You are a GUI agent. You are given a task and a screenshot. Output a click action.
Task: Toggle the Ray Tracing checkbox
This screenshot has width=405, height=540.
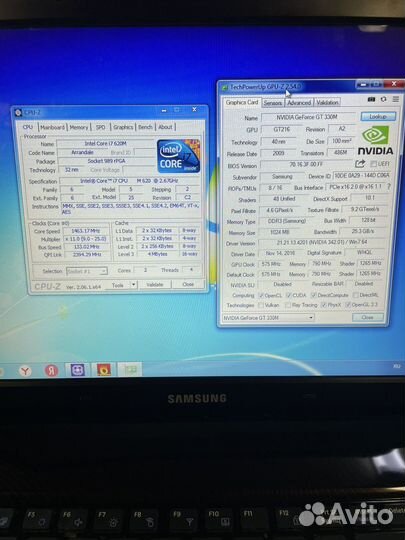288,305
